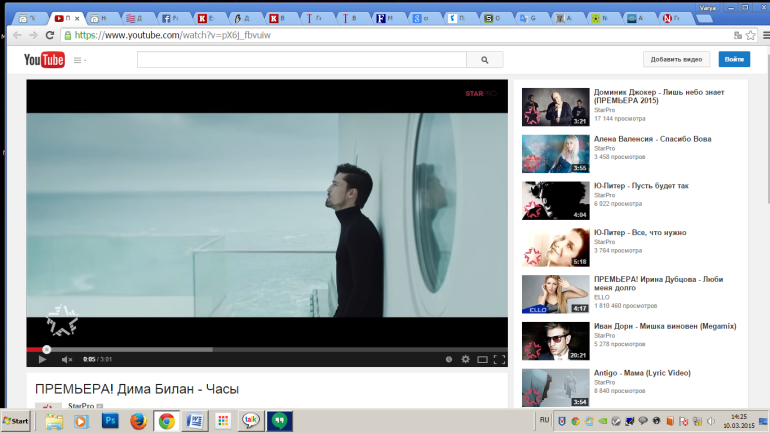Viewport: 770px width, 433px height.
Task: Click the Watch Later clock icon
Action: pyautogui.click(x=449, y=359)
